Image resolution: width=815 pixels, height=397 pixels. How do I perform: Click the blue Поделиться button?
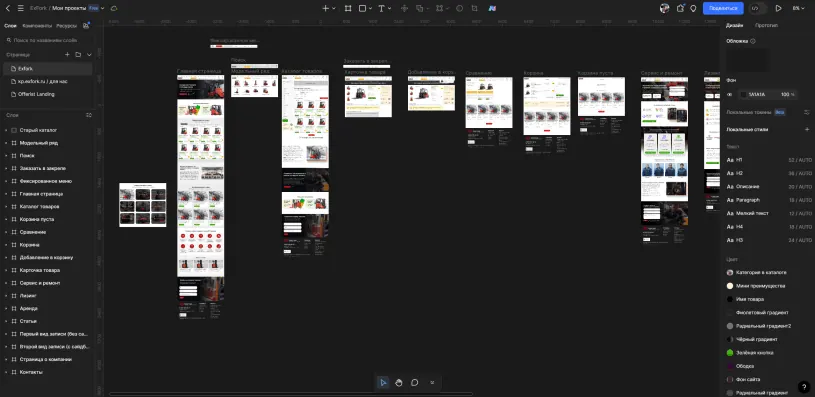tap(723, 8)
